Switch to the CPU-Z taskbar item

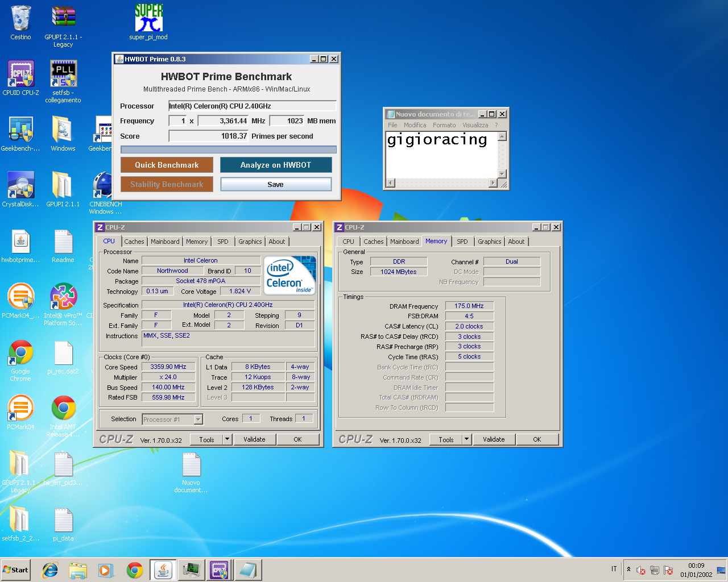(x=219, y=570)
